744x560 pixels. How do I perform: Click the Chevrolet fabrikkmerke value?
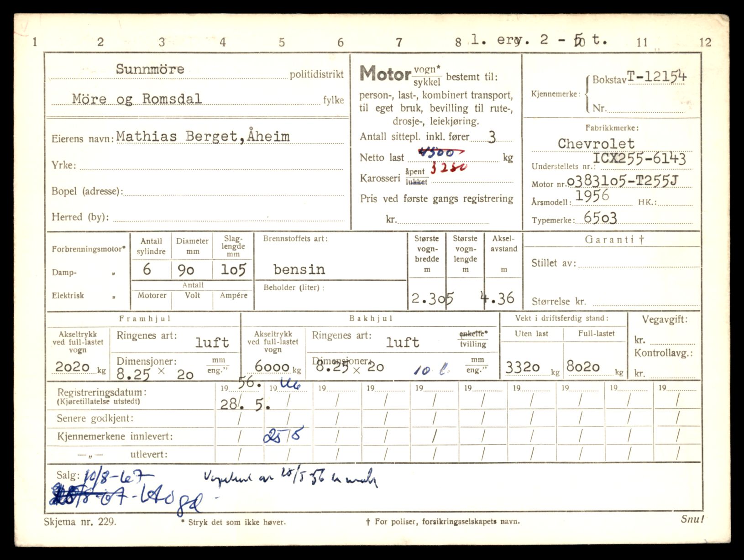pyautogui.click(x=596, y=143)
